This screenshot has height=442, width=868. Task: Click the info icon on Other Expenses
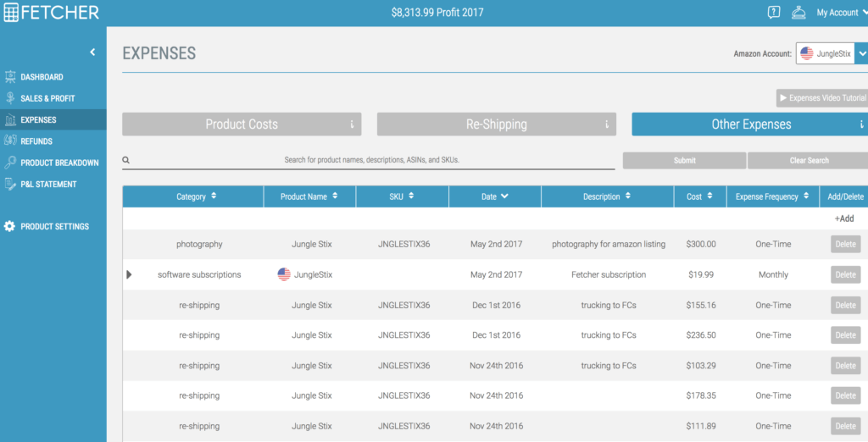(x=861, y=124)
